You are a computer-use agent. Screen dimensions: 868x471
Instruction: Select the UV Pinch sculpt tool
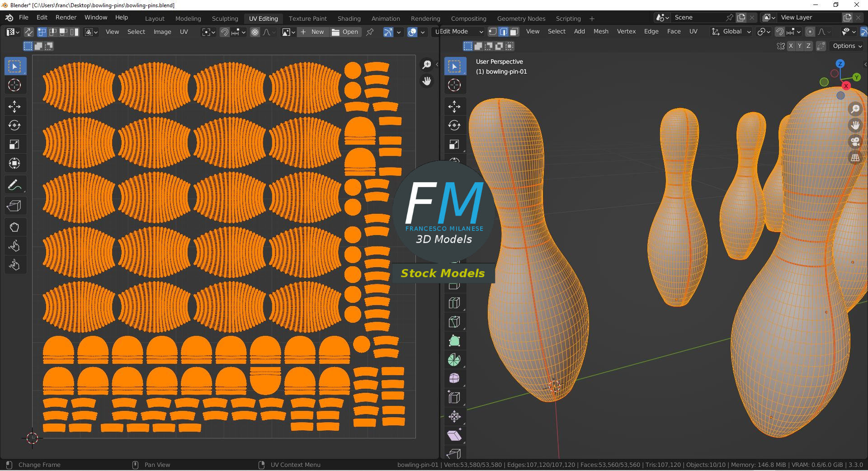[14, 265]
